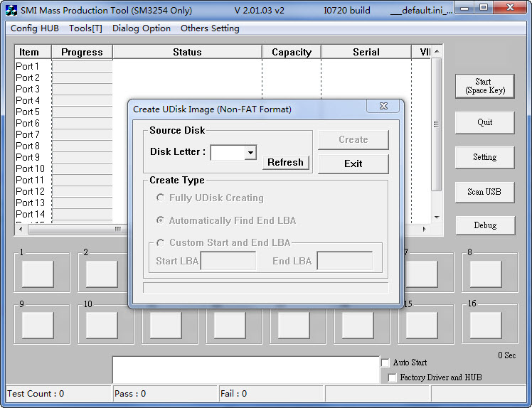Click the Status column header

point(187,52)
